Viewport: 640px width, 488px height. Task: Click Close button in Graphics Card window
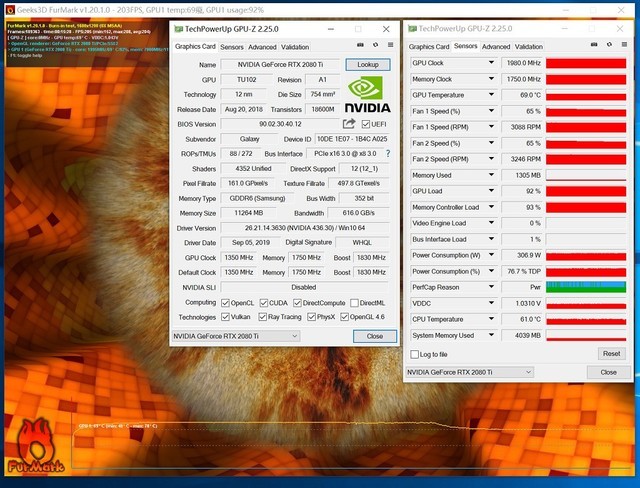click(375, 336)
